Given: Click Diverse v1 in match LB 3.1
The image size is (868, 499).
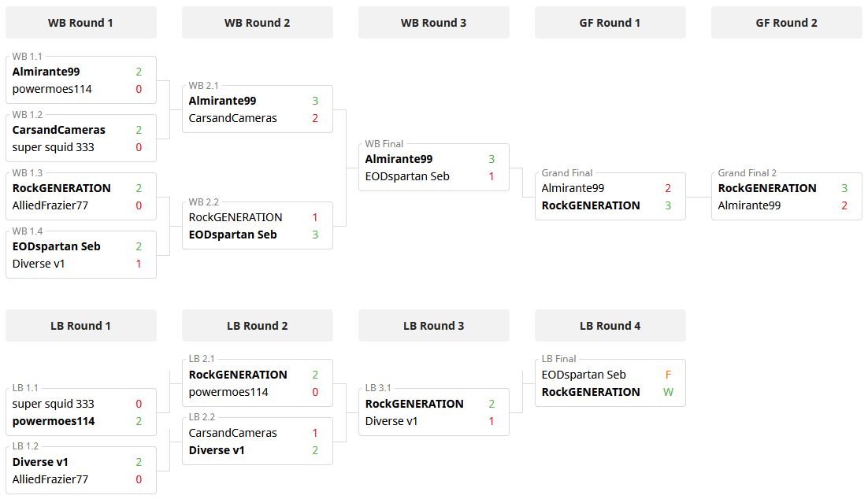Looking at the screenshot, I should click(391, 421).
